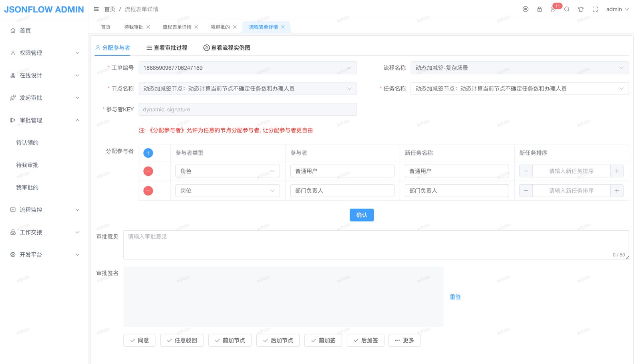Add a participant row with blue plus
This screenshot has width=634, height=364.
pos(148,153)
